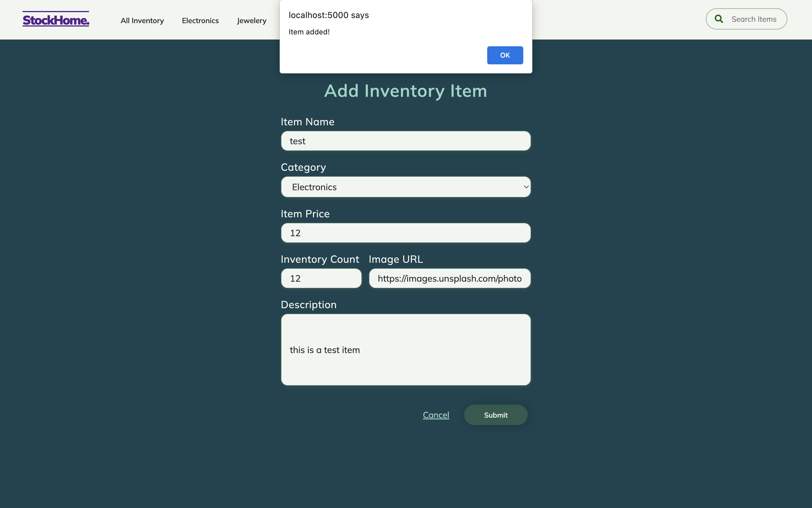Click the search magnifier icon

719,19
